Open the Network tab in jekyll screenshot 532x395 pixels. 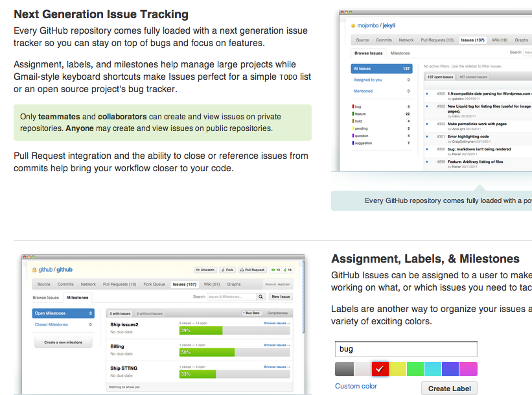coord(406,40)
